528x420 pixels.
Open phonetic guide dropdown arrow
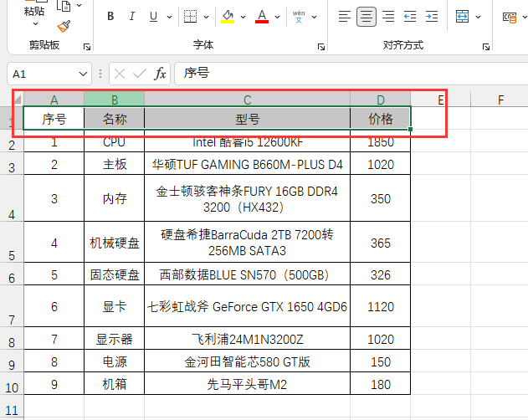314,17
